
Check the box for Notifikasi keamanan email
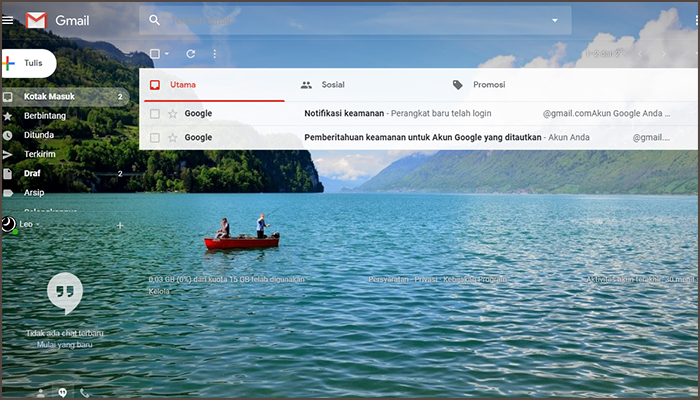pos(154,114)
